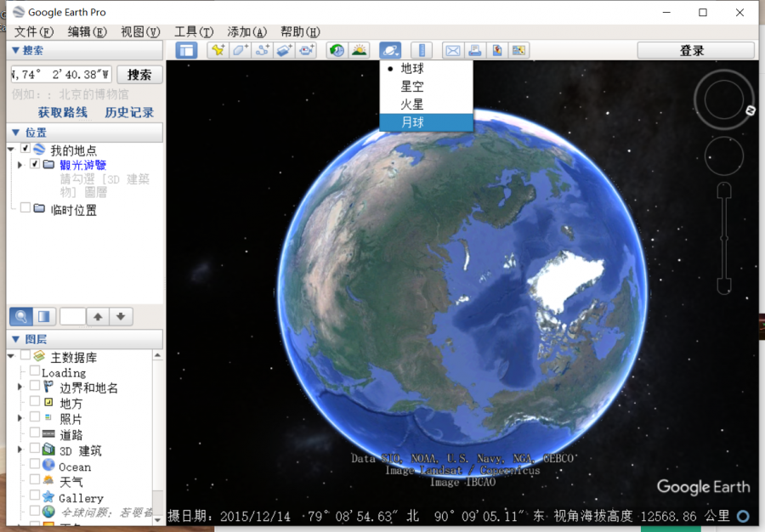Click the sunlight toolbar icon
The height and width of the screenshot is (532, 765).
[x=360, y=50]
